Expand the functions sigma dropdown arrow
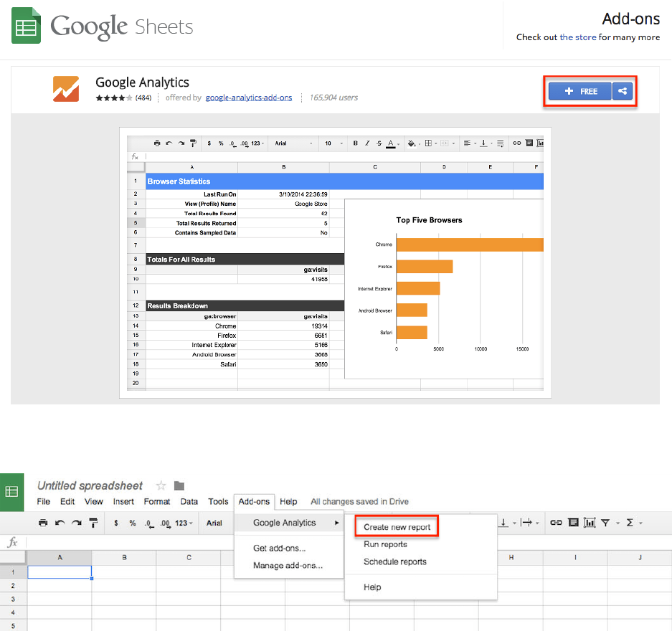The height and width of the screenshot is (631, 672). [640, 523]
